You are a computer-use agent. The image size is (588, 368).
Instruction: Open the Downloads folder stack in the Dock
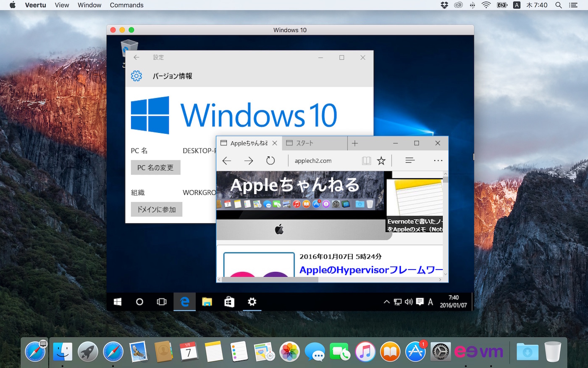528,352
